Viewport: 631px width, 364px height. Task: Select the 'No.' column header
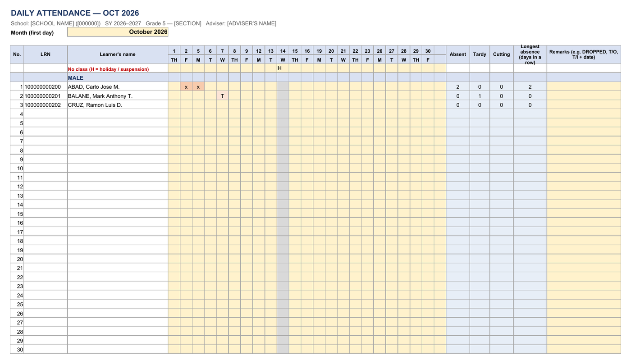[17, 55]
